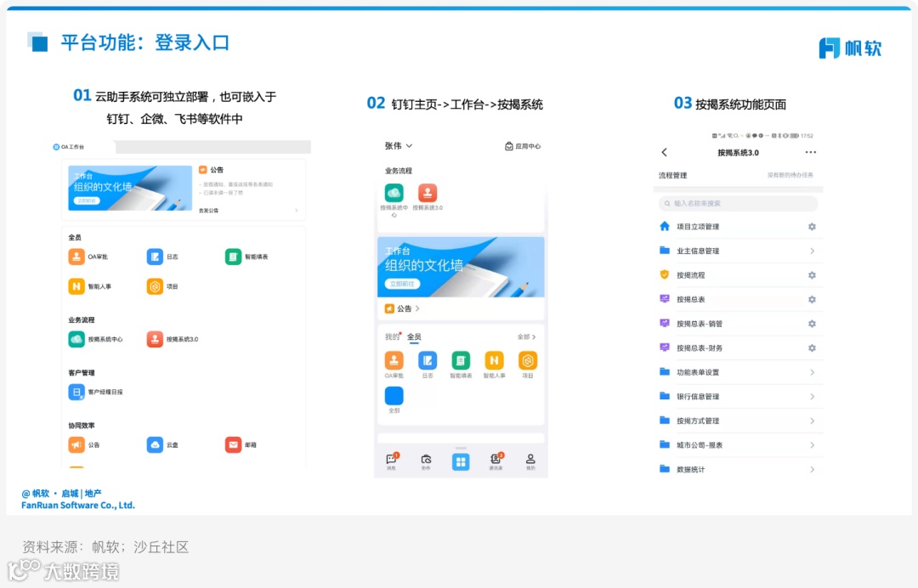Open settings gear for 按揭总表
Image resolution: width=918 pixels, height=588 pixels.
pyautogui.click(x=812, y=300)
